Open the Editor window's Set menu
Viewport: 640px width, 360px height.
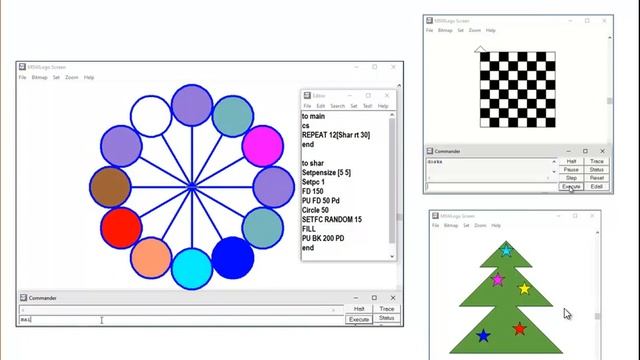tap(354, 106)
